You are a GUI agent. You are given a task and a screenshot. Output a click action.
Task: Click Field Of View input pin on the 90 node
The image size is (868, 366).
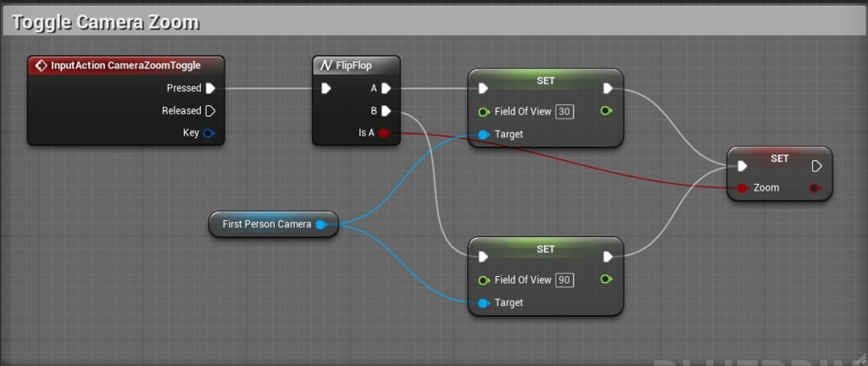[484, 280]
